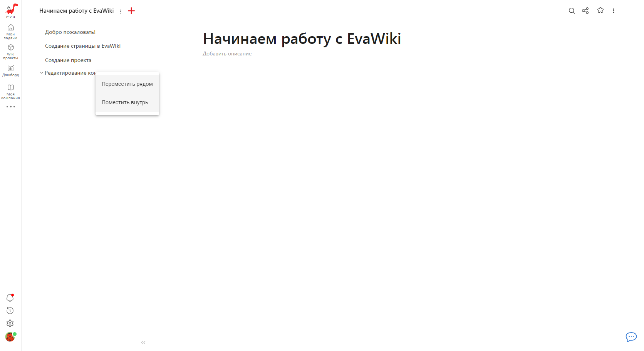Screen dimensions: 644x351
Task: Open the Дашборд dashboard icon
Action: click(10, 70)
